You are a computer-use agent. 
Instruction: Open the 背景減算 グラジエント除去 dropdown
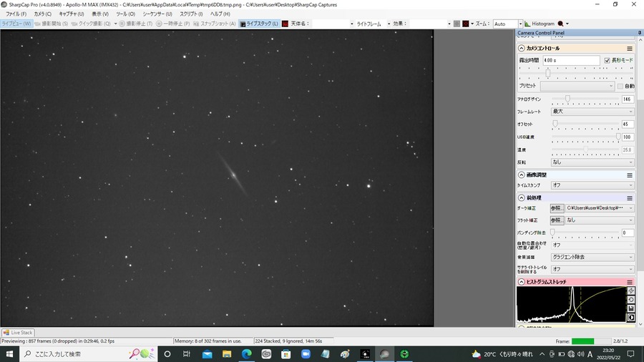592,258
